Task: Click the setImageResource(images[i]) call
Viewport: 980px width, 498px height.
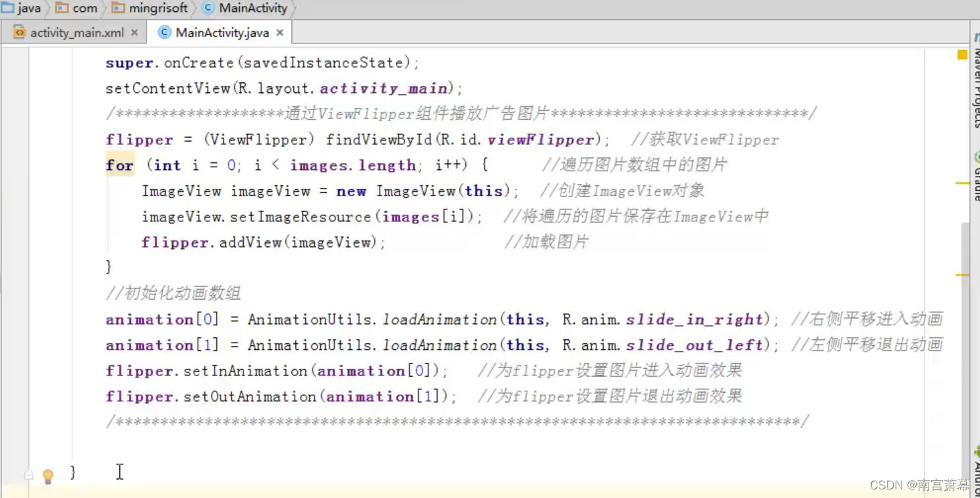Action: pos(356,217)
